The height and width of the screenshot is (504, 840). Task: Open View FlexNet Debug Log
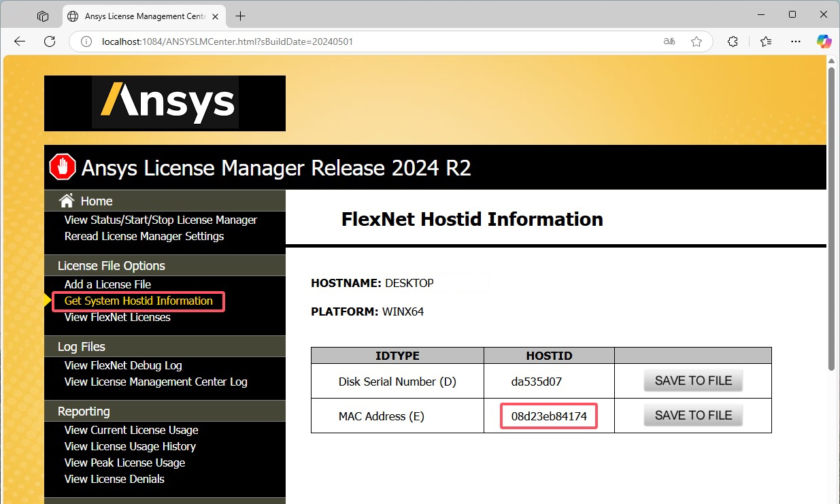[123, 365]
